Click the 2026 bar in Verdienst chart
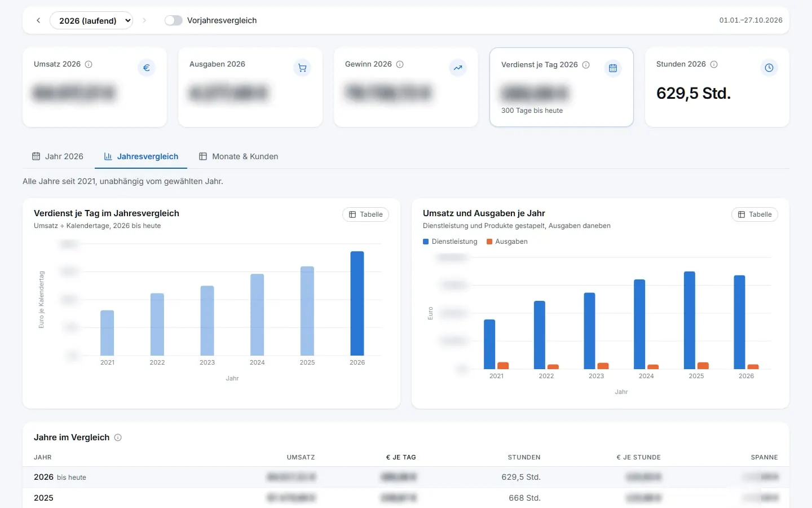The width and height of the screenshot is (812, 508). [x=357, y=303]
